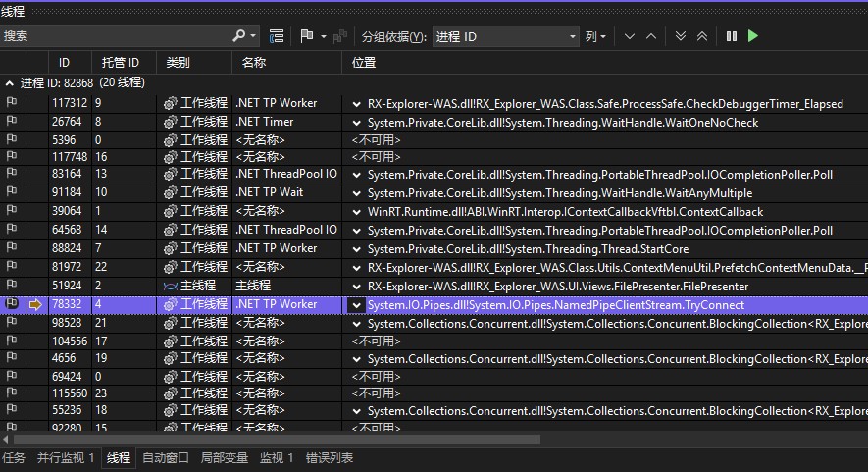Click collapse call stacks single-chevron up icon
Screen dimensions: 868x472
[651, 36]
